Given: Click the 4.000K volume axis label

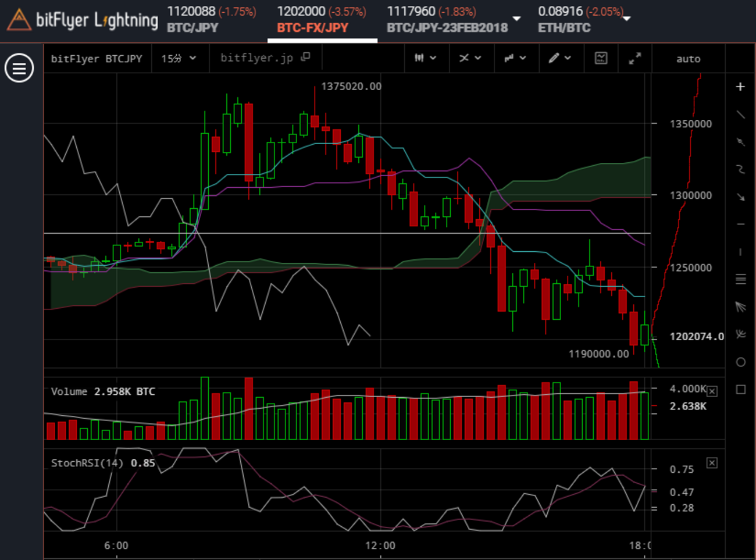Looking at the screenshot, I should coord(687,388).
